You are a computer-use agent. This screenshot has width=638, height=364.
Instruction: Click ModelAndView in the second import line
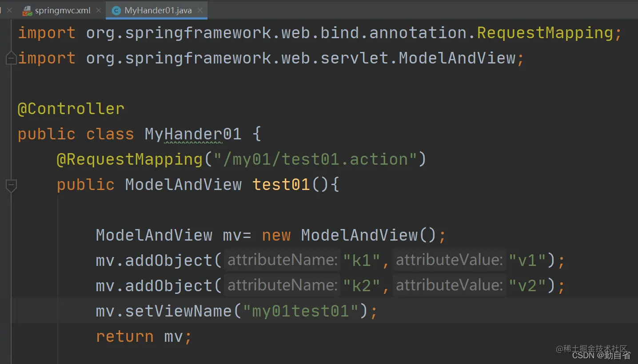pyautogui.click(x=457, y=59)
